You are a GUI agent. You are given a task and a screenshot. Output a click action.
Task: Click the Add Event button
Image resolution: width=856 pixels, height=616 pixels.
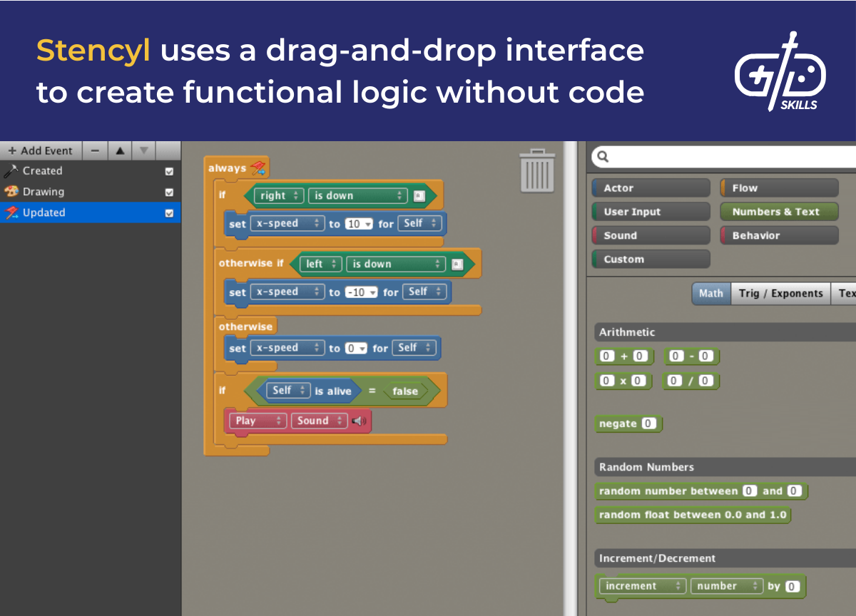[x=41, y=150]
